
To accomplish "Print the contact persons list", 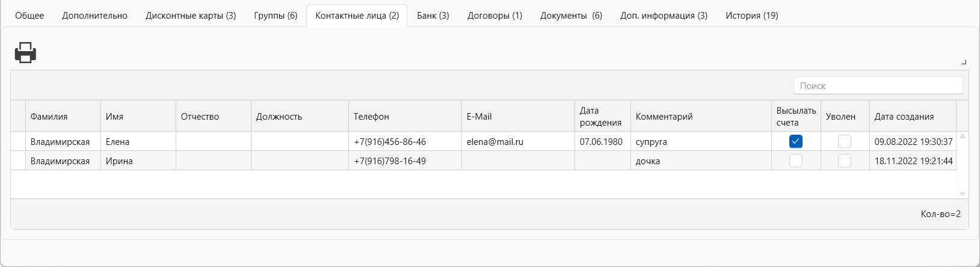I will click(25, 53).
